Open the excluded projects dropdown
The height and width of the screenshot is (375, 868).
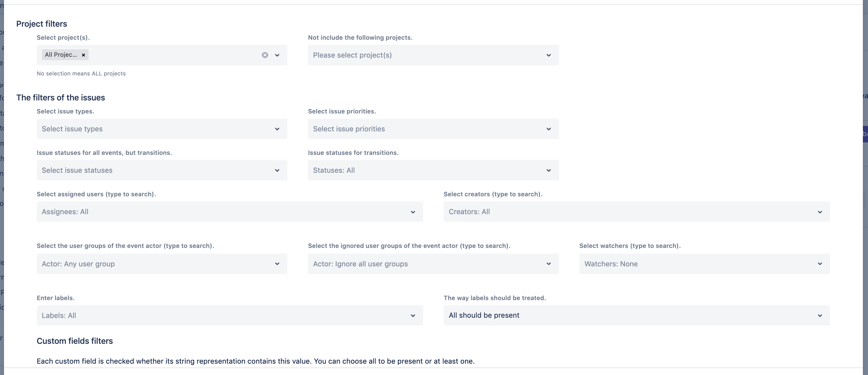pyautogui.click(x=433, y=55)
